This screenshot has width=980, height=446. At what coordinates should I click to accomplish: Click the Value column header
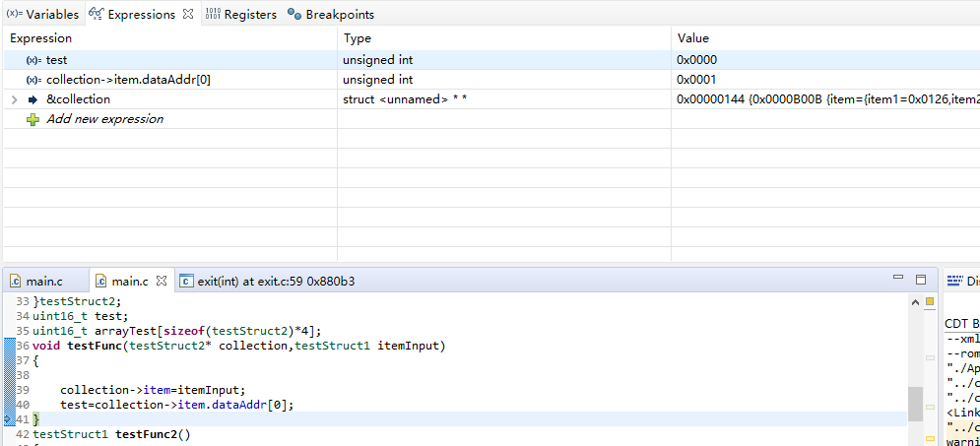[693, 38]
